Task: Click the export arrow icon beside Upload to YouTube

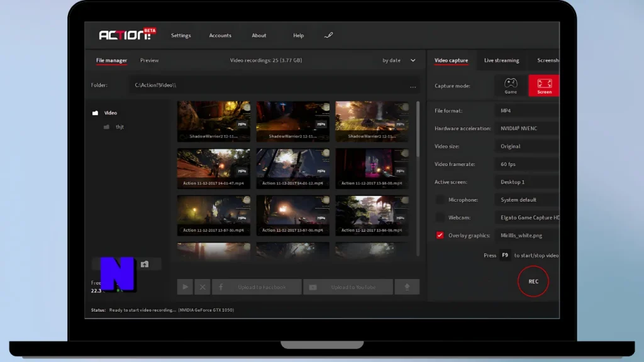Action: [x=407, y=287]
